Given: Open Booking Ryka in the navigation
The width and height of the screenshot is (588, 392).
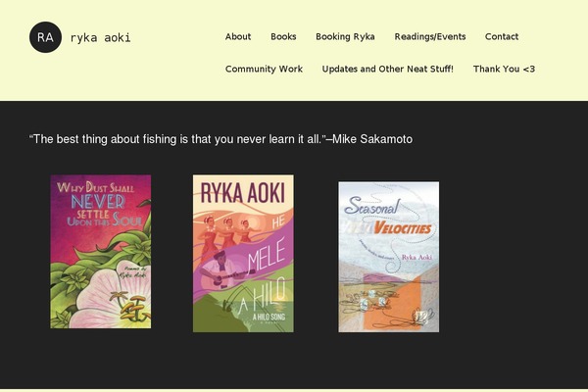Looking at the screenshot, I should tap(345, 37).
